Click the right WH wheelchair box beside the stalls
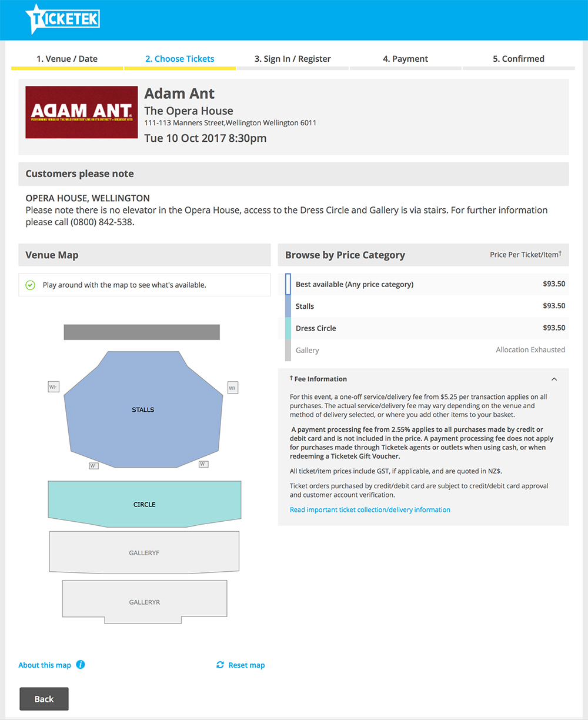The width and height of the screenshot is (588, 720). [x=232, y=388]
